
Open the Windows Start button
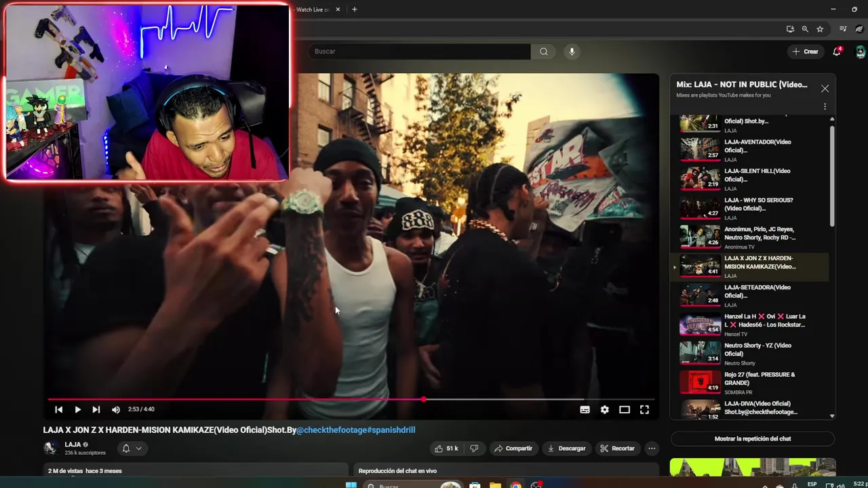point(351,485)
